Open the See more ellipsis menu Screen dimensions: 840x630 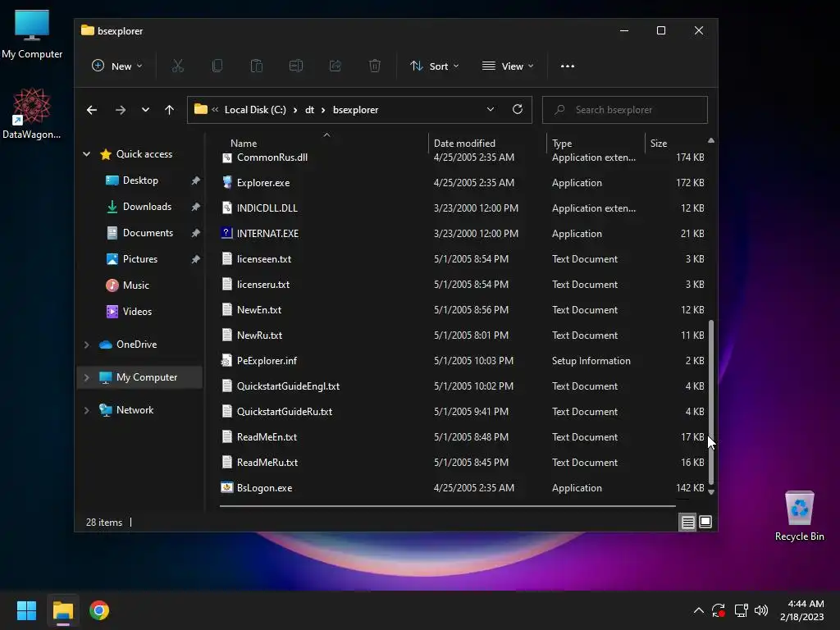(568, 66)
